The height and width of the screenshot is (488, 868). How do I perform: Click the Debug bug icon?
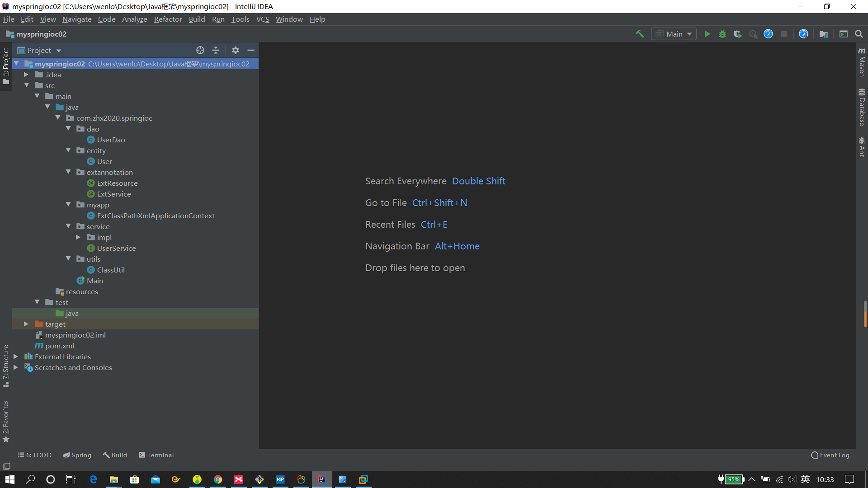(x=722, y=34)
